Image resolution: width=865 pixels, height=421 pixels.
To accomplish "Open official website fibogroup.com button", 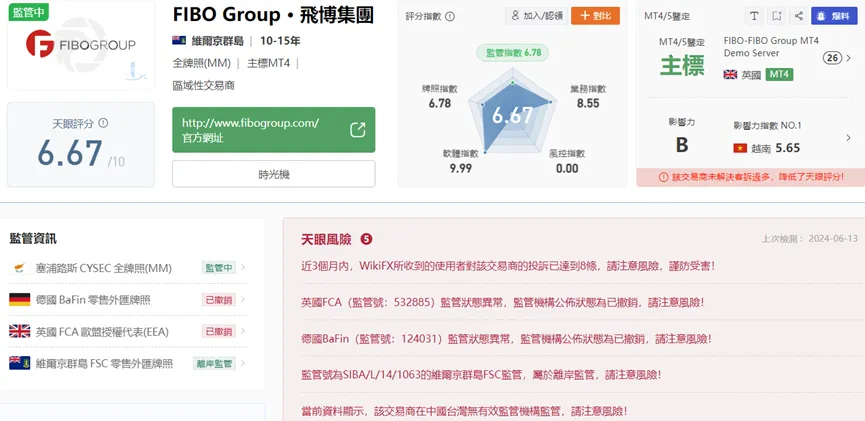I will [274, 130].
